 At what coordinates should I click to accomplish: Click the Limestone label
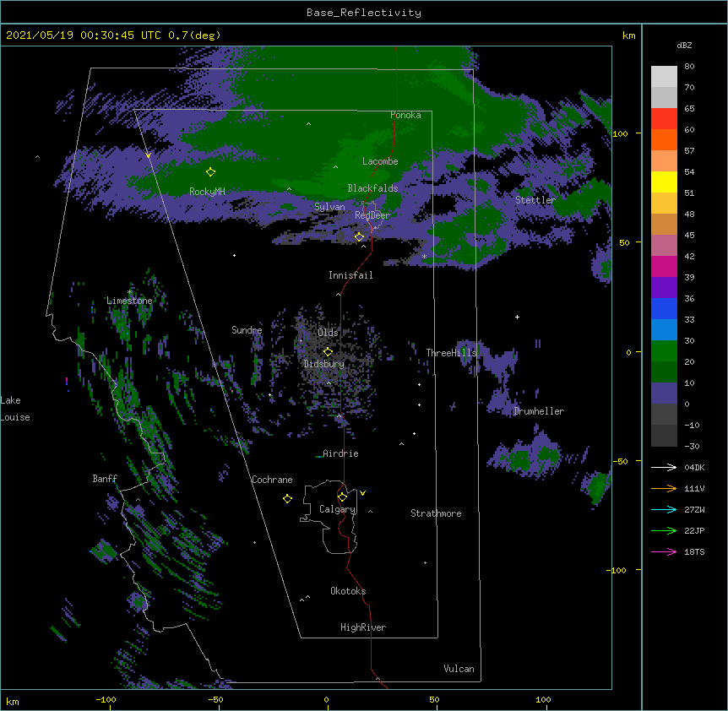tap(129, 301)
